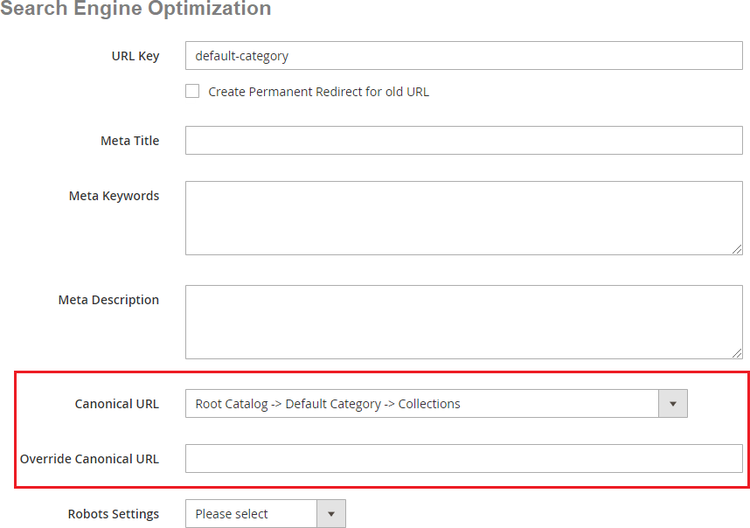Click the URL Key input field
Screen dimensions: 750x528
pyautogui.click(x=463, y=56)
